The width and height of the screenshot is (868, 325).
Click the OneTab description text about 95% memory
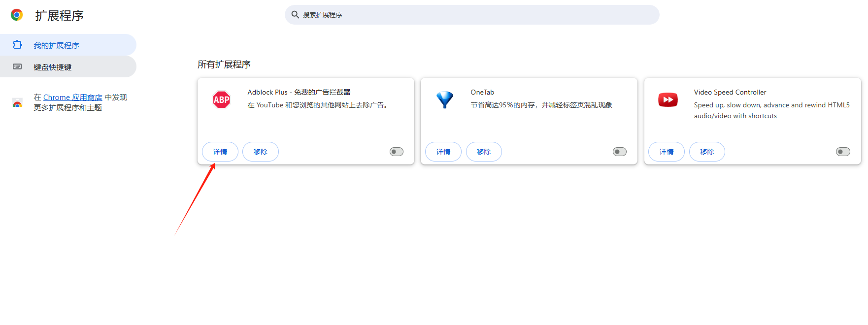[x=541, y=105]
